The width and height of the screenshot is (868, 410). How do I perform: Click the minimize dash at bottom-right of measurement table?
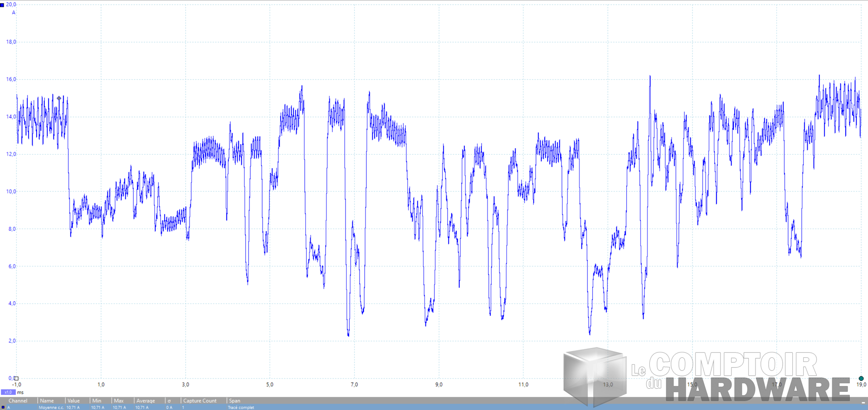[863, 403]
